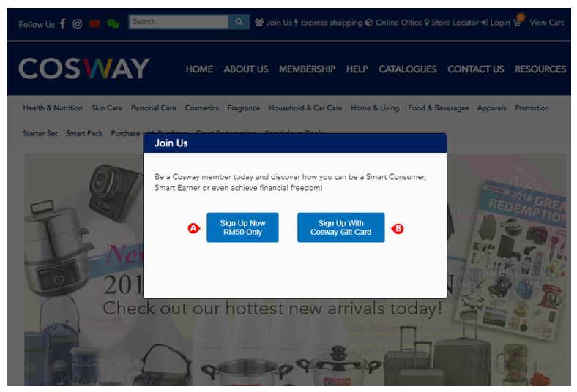Click the shopping cart icon
Image resolution: width=577 pixels, height=392 pixels.
point(517,23)
